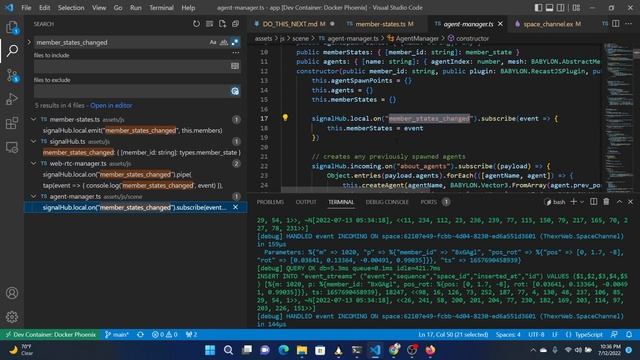
Task: Change indentation Spaces: 4 setting
Action: pyautogui.click(x=508, y=334)
